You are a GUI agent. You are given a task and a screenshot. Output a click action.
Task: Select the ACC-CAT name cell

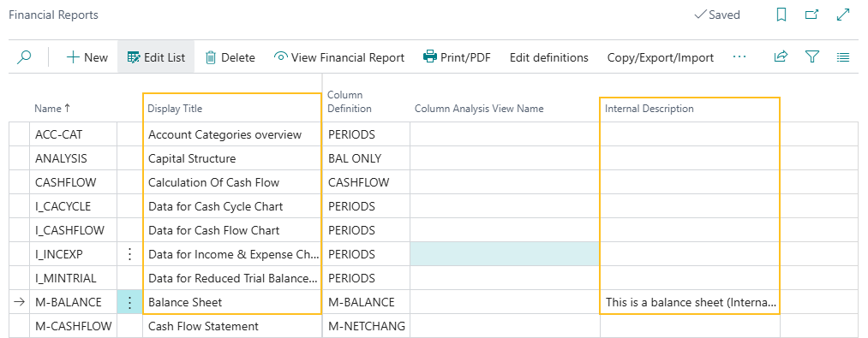click(73, 134)
